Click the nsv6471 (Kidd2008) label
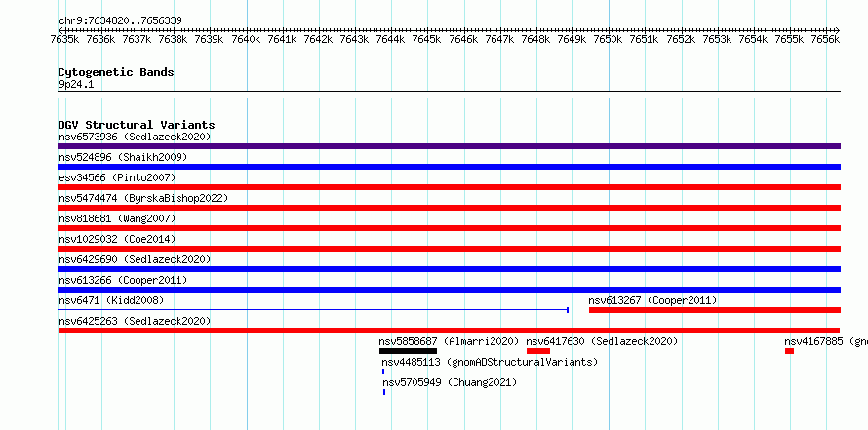The image size is (868, 430). 111,300
